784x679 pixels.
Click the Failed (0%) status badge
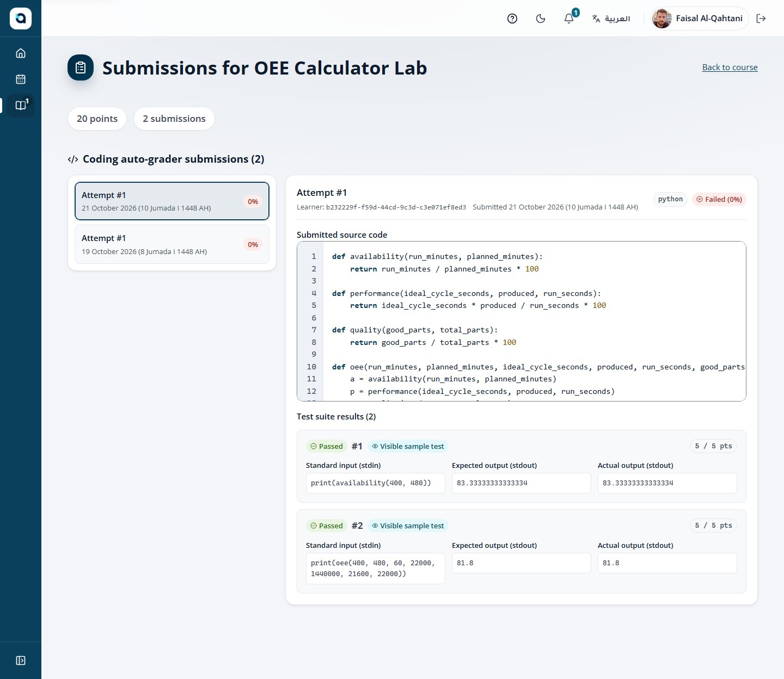(719, 199)
